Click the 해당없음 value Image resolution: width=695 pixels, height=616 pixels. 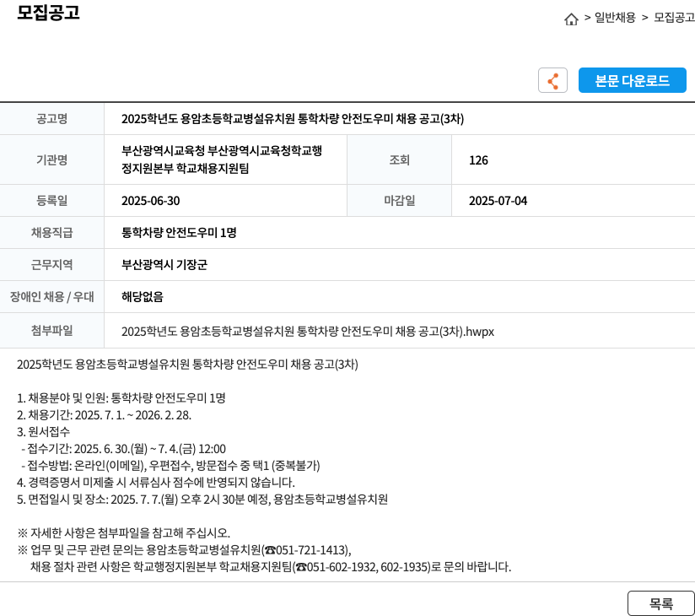(x=143, y=296)
